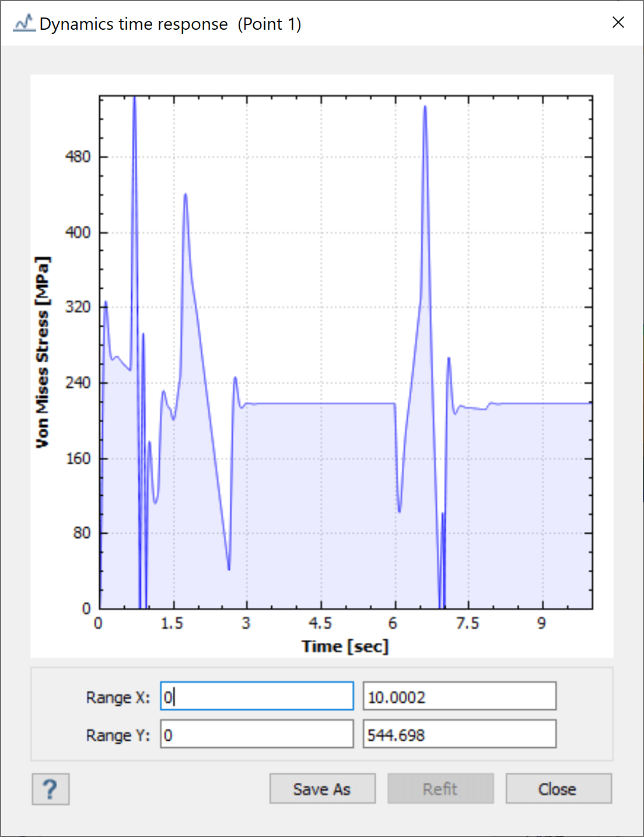Click the 480 tick label on Y axis
Screen dimensions: 644x837
[x=78, y=157]
